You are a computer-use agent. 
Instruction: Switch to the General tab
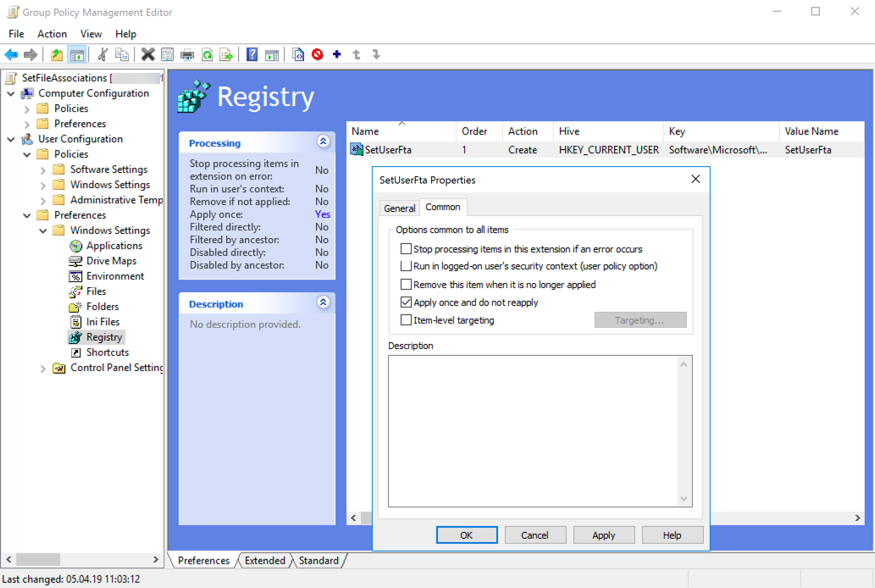400,208
